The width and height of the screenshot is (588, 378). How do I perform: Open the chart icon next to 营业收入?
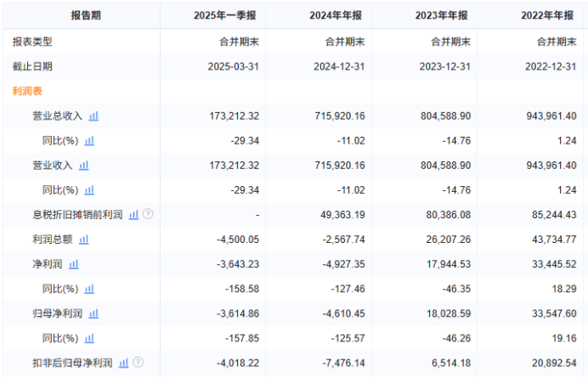pos(84,166)
